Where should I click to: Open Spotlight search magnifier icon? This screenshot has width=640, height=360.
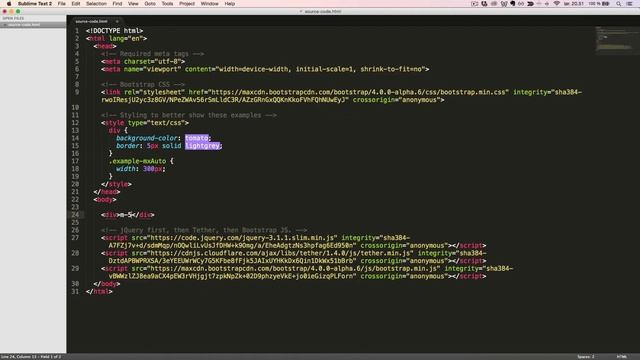pos(619,4)
